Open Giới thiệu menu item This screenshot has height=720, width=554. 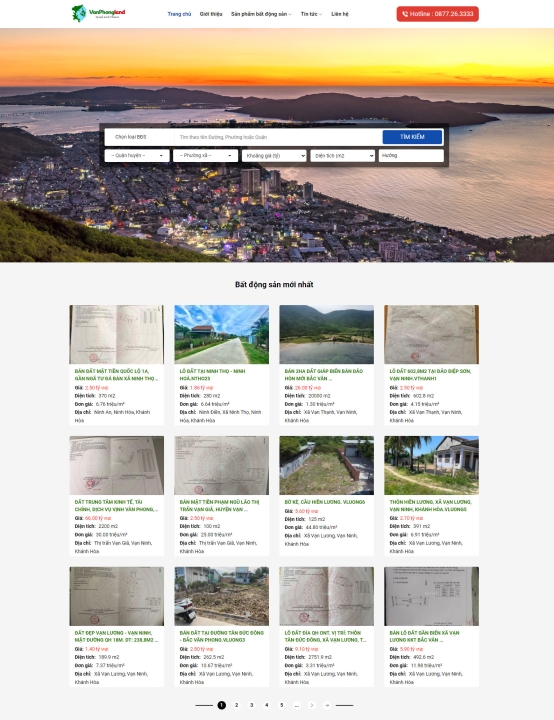coord(211,14)
